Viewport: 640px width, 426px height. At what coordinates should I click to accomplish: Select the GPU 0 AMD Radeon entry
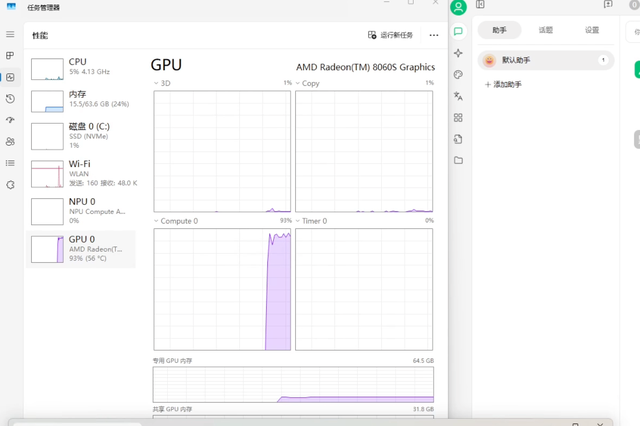point(81,249)
